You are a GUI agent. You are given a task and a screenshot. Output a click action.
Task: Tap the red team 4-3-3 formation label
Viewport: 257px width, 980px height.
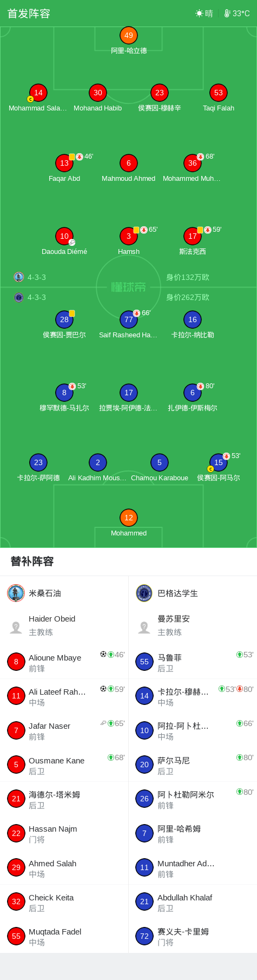(x=37, y=277)
